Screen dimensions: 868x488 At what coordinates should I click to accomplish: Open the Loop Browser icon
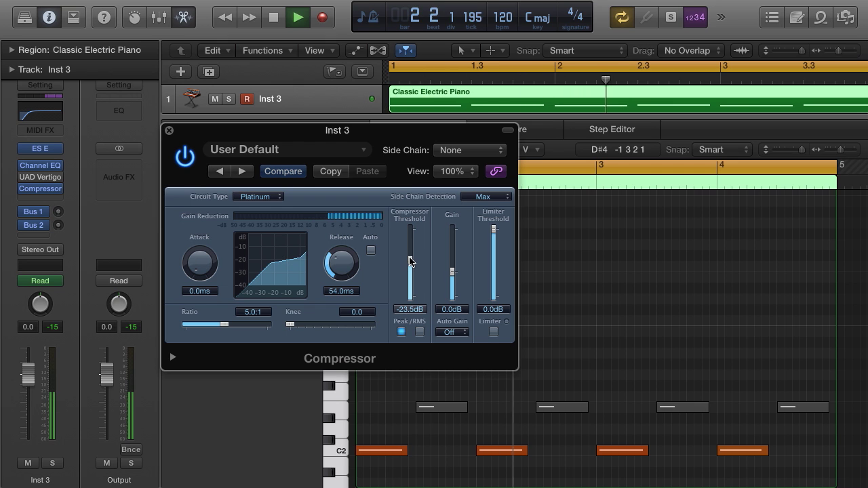tap(821, 18)
